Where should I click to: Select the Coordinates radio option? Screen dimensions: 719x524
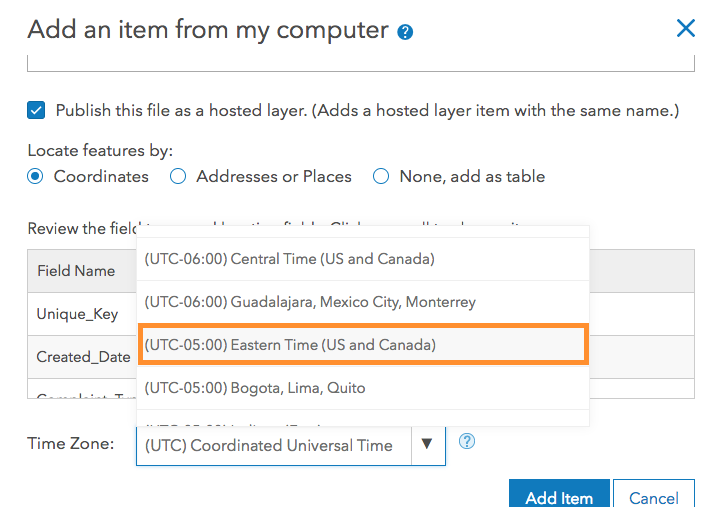point(36,176)
